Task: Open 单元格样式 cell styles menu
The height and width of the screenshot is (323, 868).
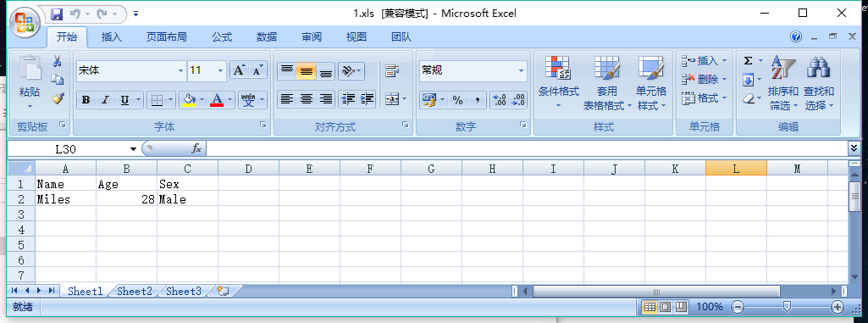Action: point(651,82)
